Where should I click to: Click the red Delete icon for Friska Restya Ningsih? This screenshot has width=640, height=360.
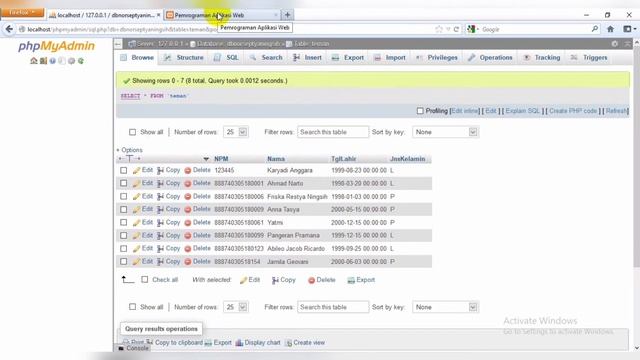point(188,197)
